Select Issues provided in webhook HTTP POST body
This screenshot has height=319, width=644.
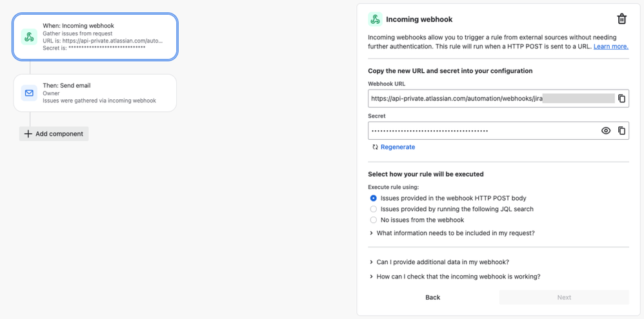point(373,198)
